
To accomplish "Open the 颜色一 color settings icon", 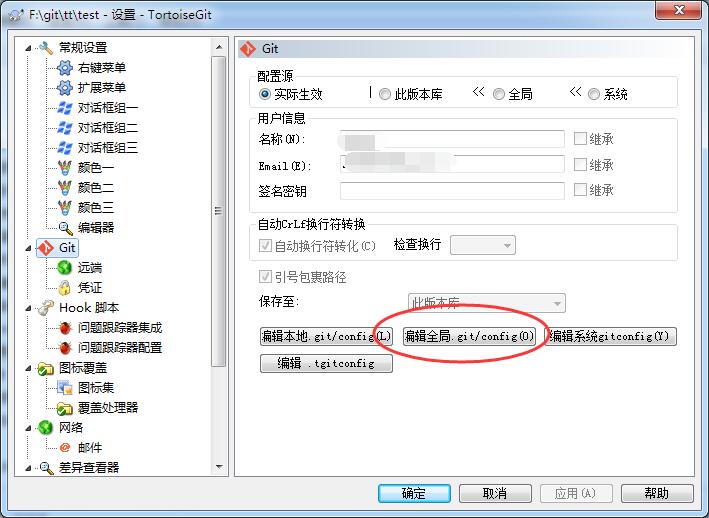I will click(65, 168).
